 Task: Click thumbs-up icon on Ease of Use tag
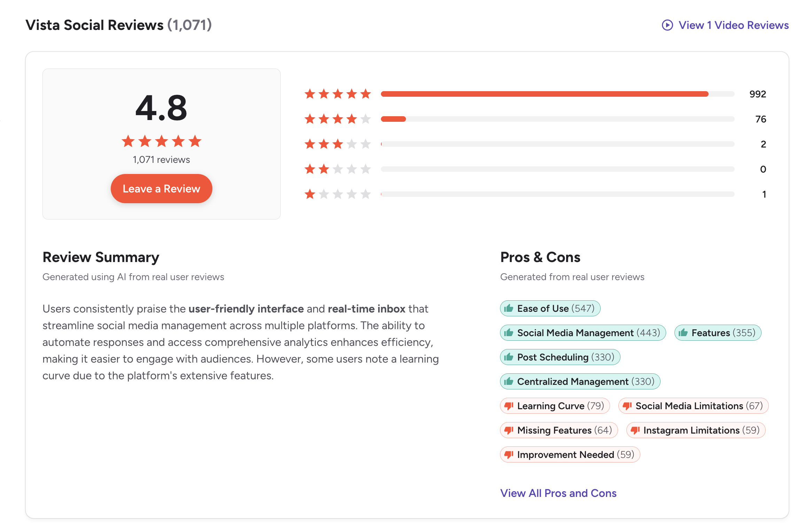509,308
